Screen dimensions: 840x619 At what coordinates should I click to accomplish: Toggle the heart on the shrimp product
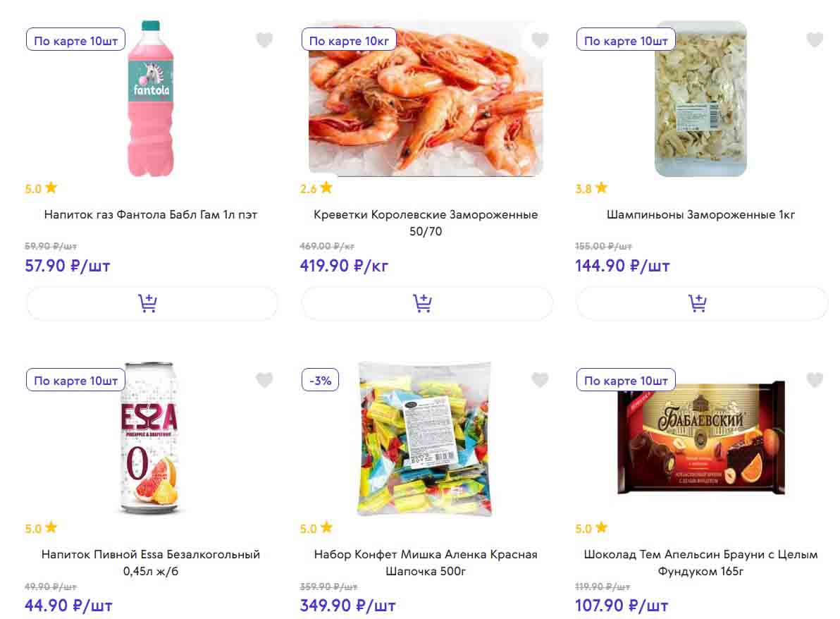click(x=540, y=40)
